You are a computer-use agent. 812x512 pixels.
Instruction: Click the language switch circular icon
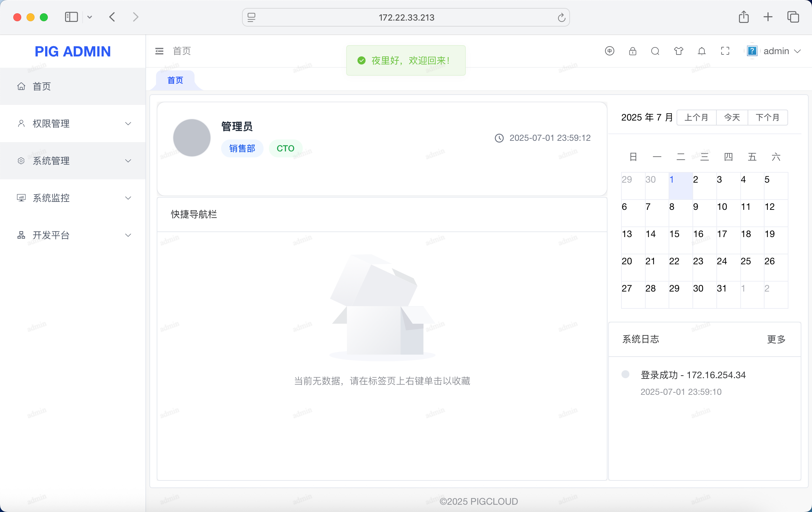pyautogui.click(x=609, y=51)
